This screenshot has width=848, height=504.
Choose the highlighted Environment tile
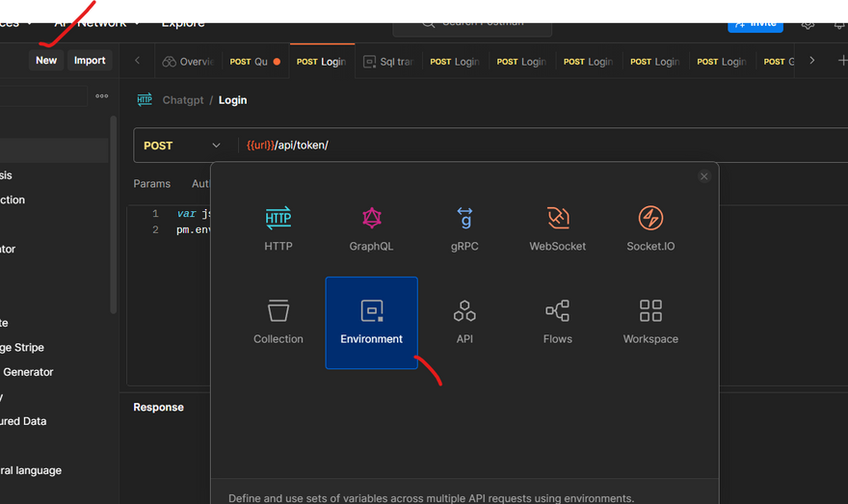pyautogui.click(x=371, y=323)
